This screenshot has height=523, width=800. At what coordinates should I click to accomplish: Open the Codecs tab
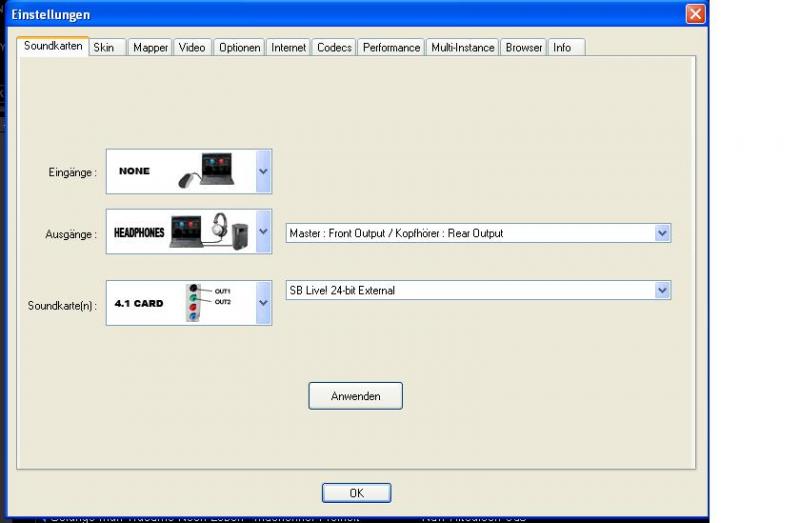coord(334,47)
